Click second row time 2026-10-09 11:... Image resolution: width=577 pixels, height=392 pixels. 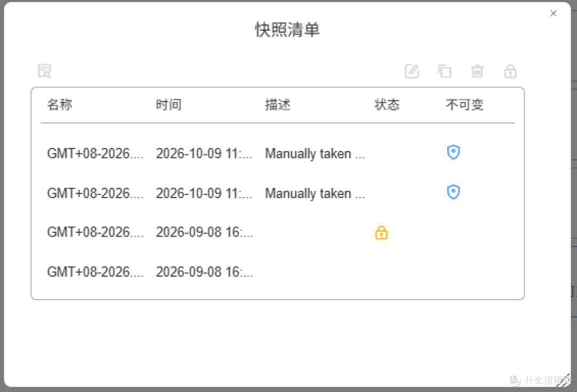tap(204, 193)
